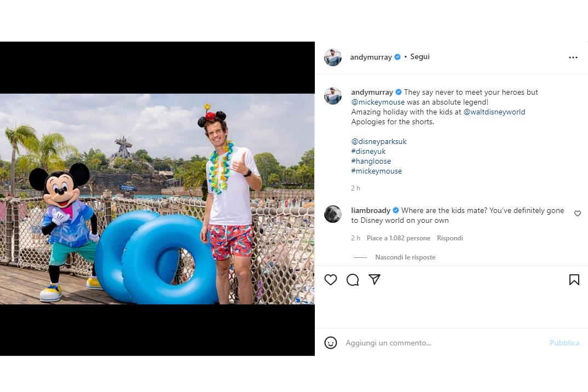The height and width of the screenshot is (392, 588).
Task: Save post with bookmark icon
Action: (x=574, y=280)
